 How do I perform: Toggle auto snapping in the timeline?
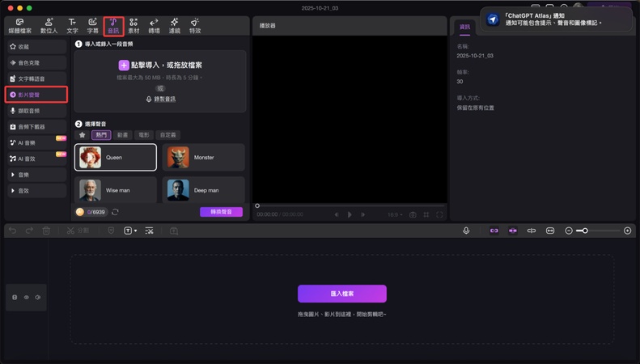[513, 231]
